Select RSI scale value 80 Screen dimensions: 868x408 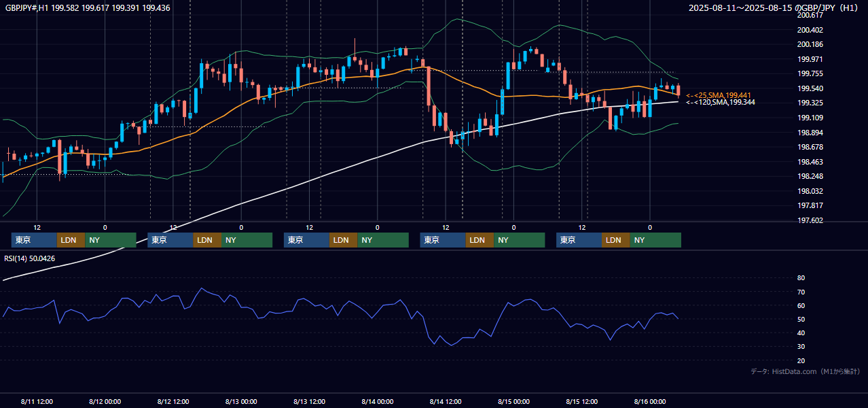click(x=801, y=278)
